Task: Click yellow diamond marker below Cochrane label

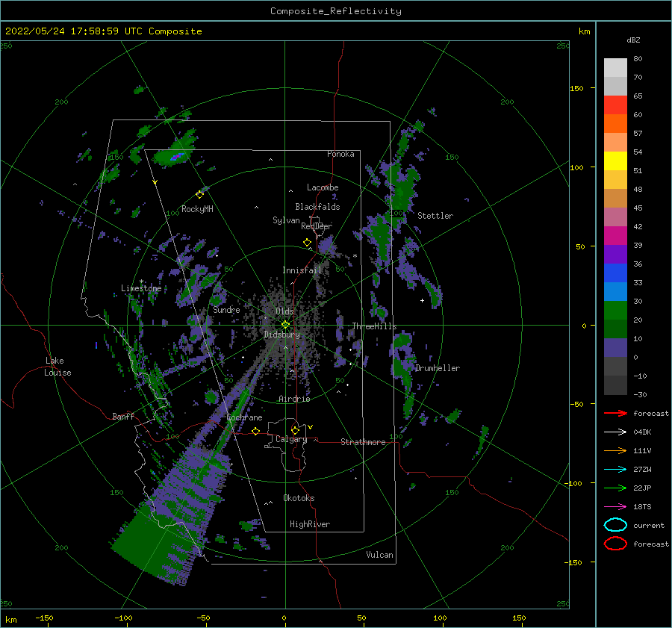Action: pyautogui.click(x=255, y=431)
